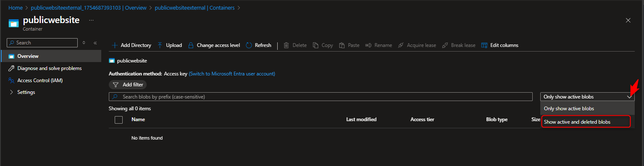Open the Only show active blobs dropdown
This screenshot has width=644, height=166.
(x=587, y=97)
